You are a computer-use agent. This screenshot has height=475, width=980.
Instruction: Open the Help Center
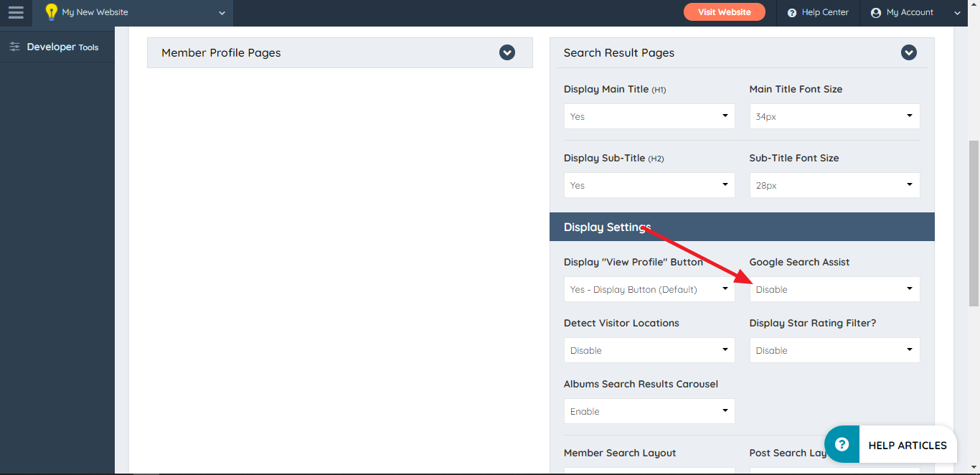(817, 12)
